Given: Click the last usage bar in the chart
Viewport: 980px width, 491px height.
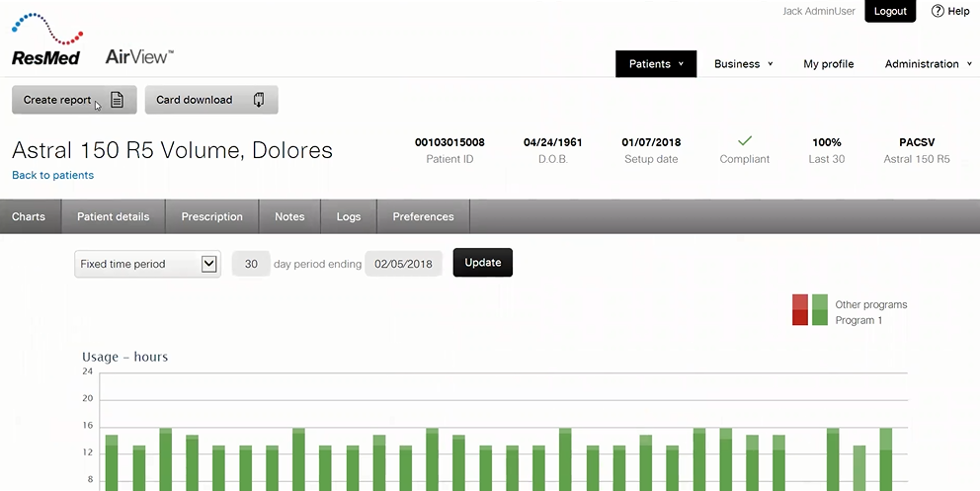Looking at the screenshot, I should [885, 459].
